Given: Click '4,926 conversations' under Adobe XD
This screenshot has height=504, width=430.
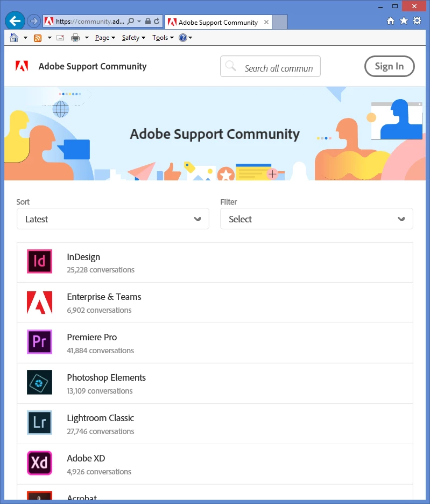Looking at the screenshot, I should pyautogui.click(x=99, y=472).
